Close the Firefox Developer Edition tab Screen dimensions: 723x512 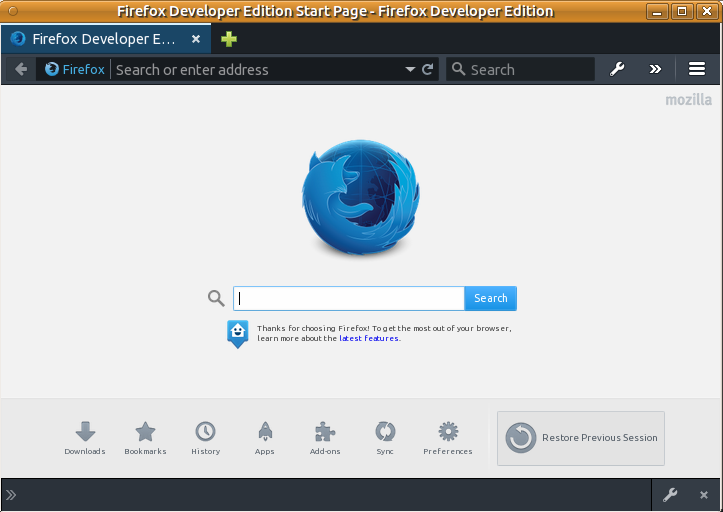pyautogui.click(x=196, y=39)
